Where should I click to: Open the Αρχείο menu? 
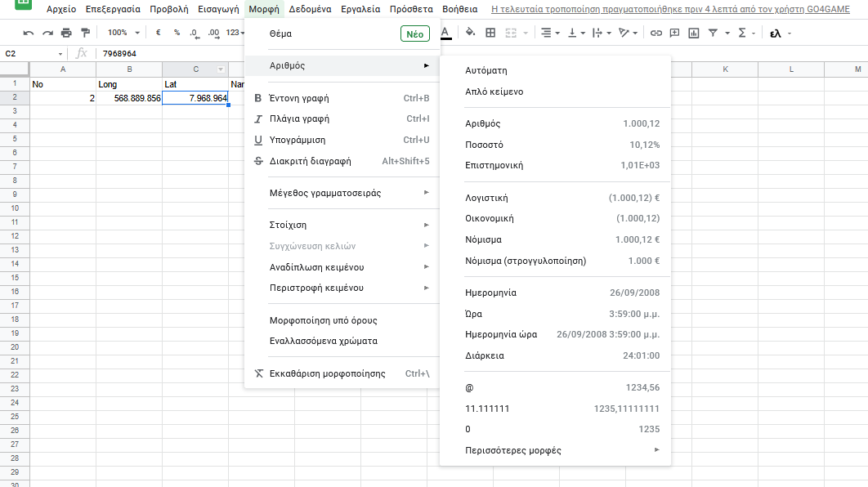(61, 9)
